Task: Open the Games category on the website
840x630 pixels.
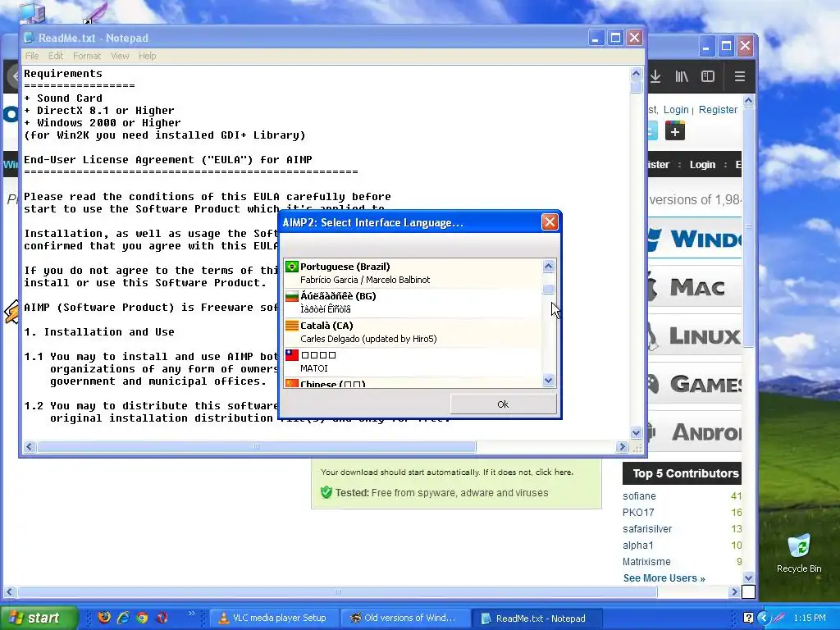Action: coord(695,384)
